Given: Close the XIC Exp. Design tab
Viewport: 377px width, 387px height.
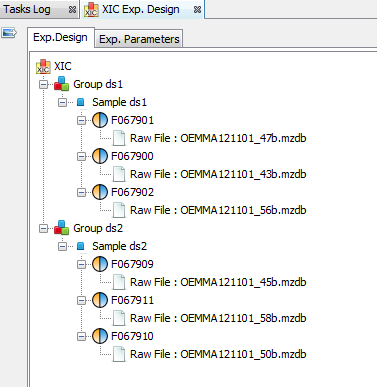Looking at the screenshot, I should [197, 10].
